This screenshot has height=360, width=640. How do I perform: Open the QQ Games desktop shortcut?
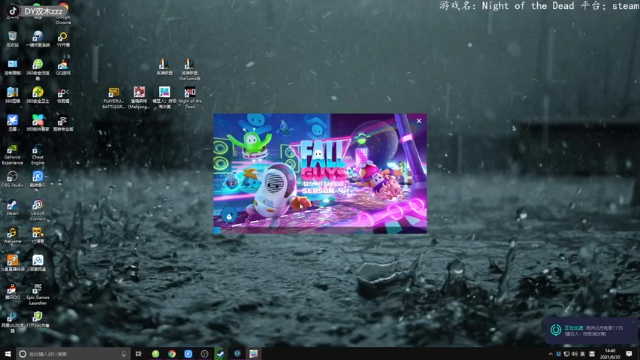tap(63, 67)
